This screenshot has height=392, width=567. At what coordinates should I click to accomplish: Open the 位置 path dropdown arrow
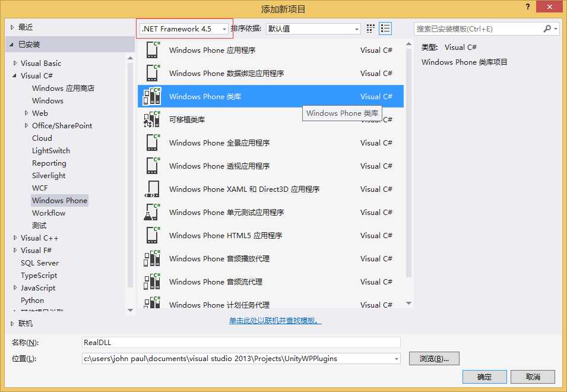coord(397,359)
